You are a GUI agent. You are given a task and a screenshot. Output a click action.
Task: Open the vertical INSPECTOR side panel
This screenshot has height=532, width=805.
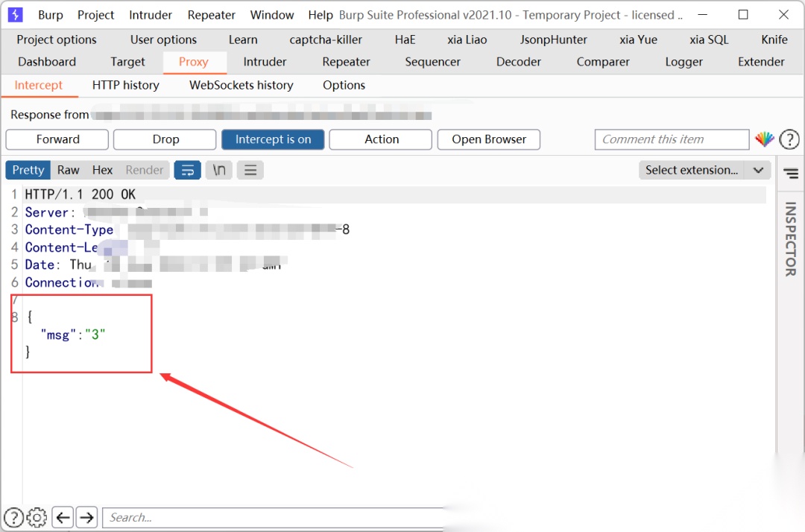(x=790, y=238)
